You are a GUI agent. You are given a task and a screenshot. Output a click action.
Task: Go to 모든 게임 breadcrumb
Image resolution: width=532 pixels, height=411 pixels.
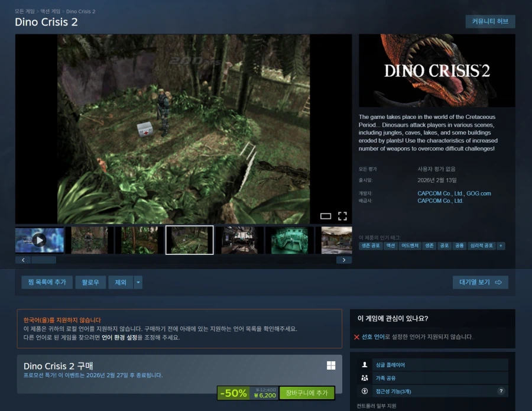pyautogui.click(x=25, y=11)
